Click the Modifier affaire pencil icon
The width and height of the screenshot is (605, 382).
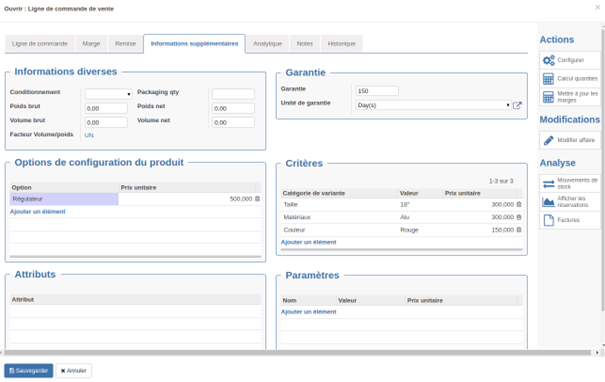click(x=548, y=140)
